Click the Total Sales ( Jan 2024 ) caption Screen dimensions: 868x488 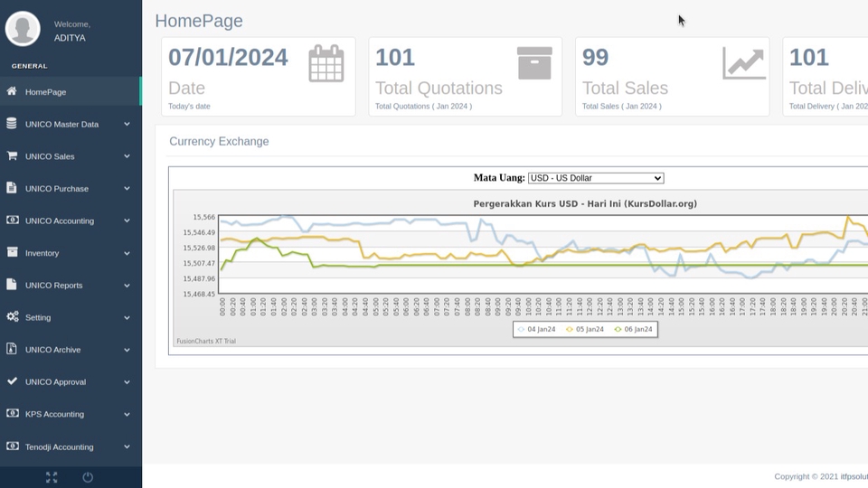tap(622, 107)
